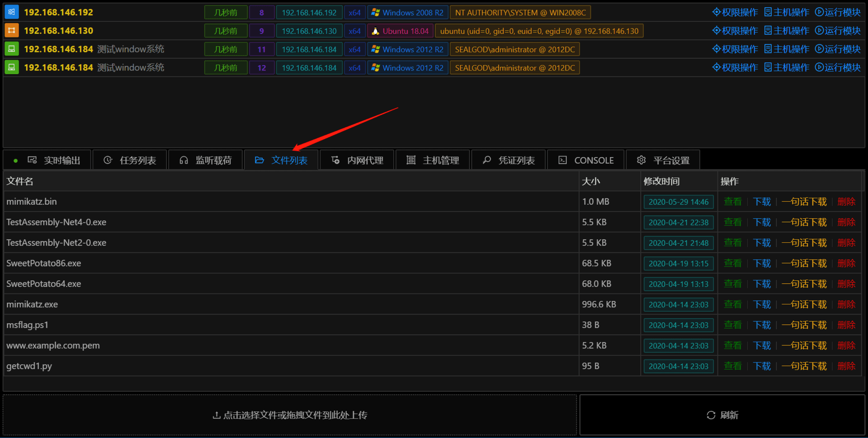Open 主机操作 for session 192.168.146.192
Viewport: 868px width, 438px height.
pyautogui.click(x=787, y=12)
